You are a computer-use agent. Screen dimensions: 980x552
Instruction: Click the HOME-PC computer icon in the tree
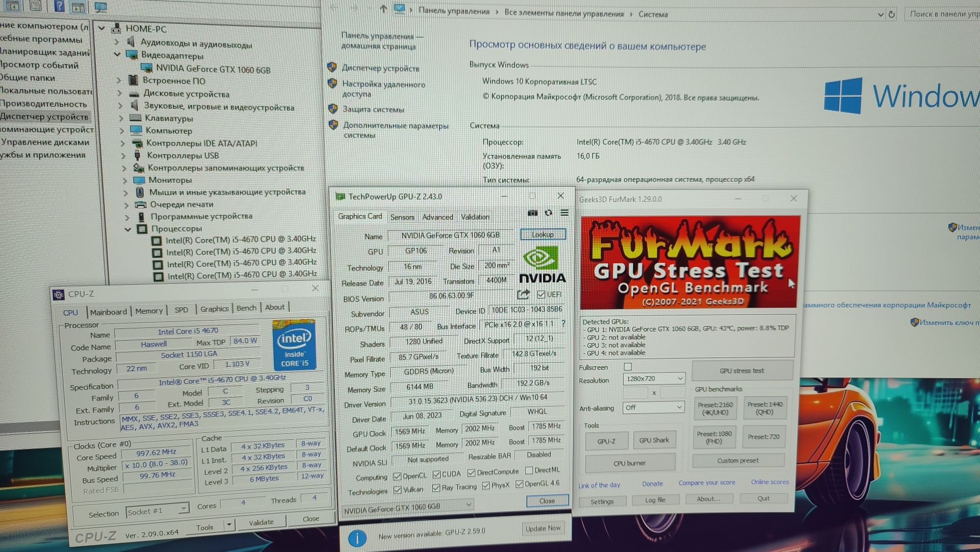[117, 28]
